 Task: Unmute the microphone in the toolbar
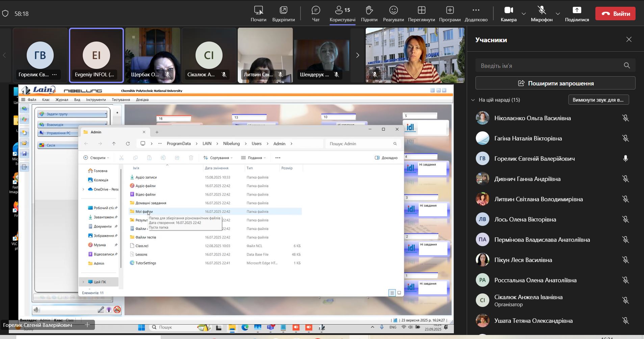(541, 10)
